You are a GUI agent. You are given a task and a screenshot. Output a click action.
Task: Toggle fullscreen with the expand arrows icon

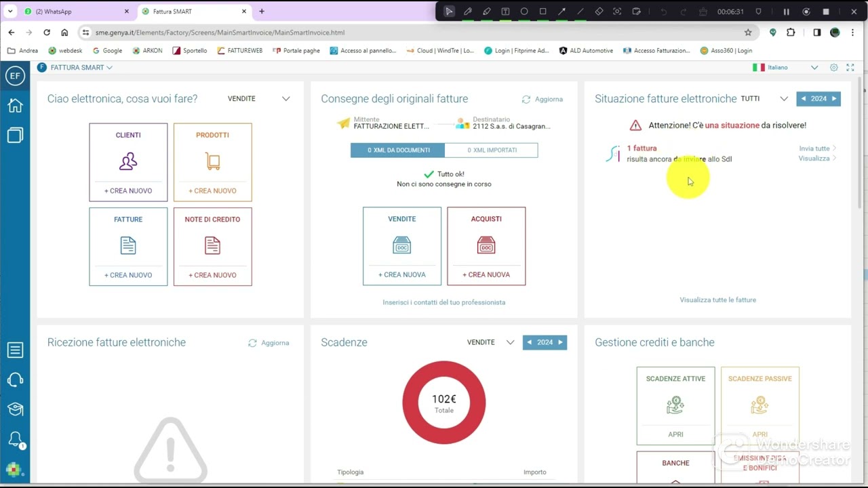coord(850,68)
